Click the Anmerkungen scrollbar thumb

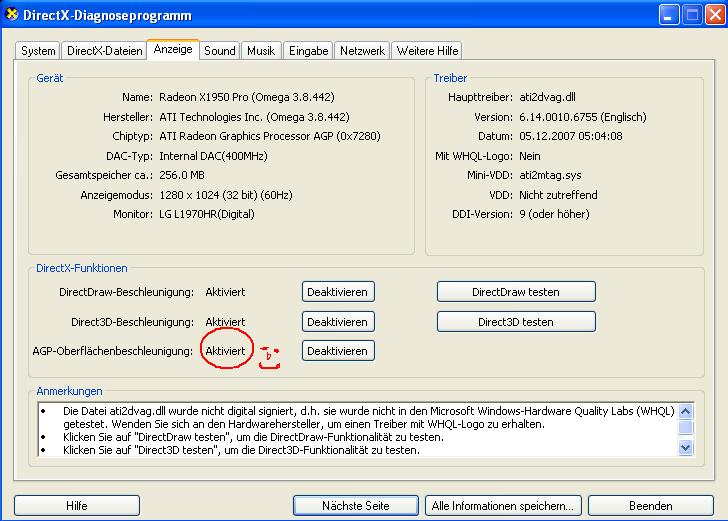coord(686,427)
